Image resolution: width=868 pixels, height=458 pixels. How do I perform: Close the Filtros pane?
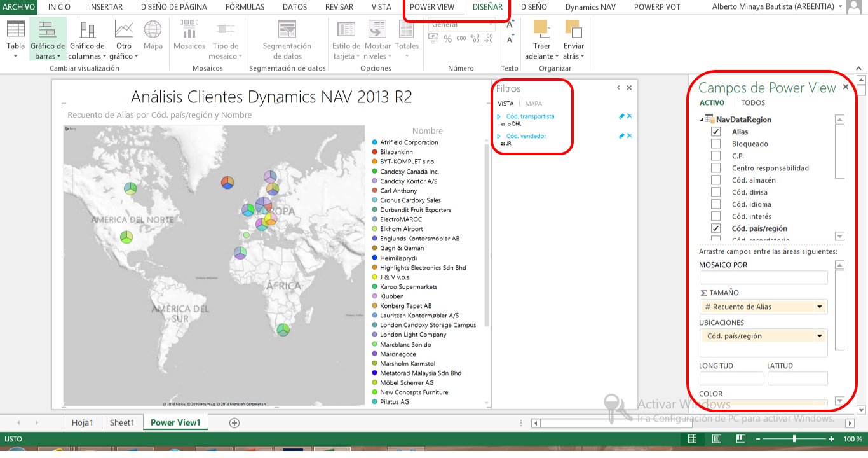(629, 88)
